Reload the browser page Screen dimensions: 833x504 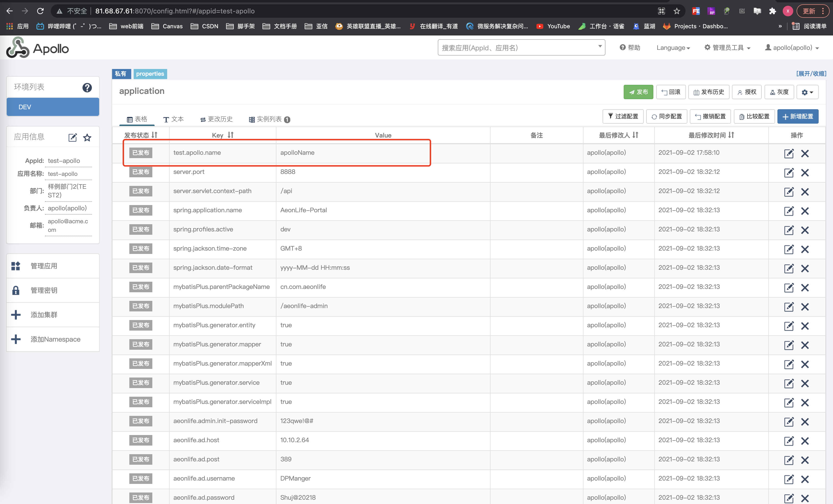[40, 11]
